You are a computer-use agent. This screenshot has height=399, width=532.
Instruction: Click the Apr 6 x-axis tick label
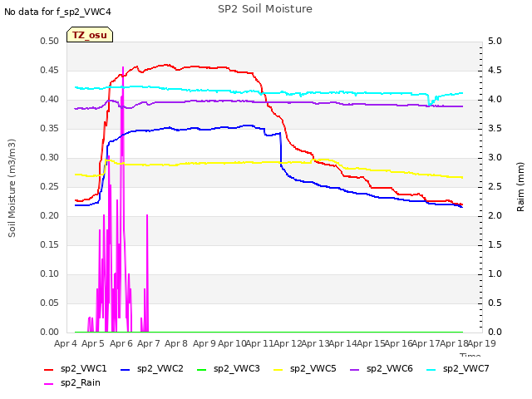tap(121, 343)
